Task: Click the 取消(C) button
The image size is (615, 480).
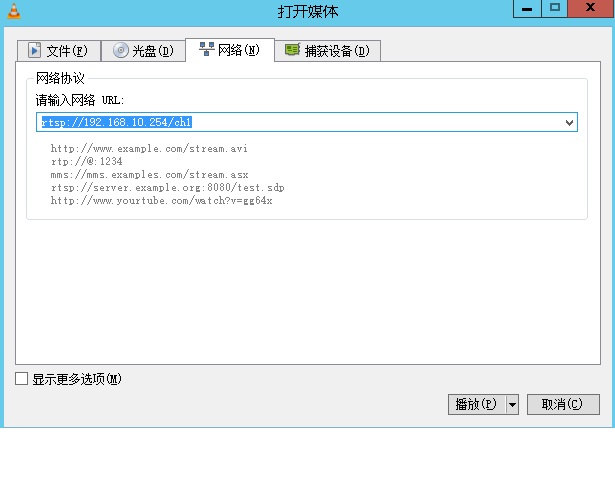Action: click(563, 404)
